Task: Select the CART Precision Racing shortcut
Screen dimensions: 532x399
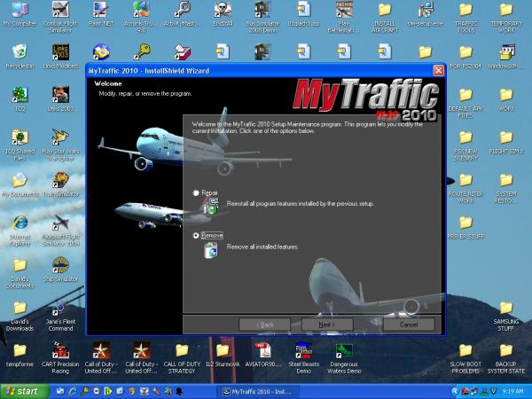Action: click(60, 358)
